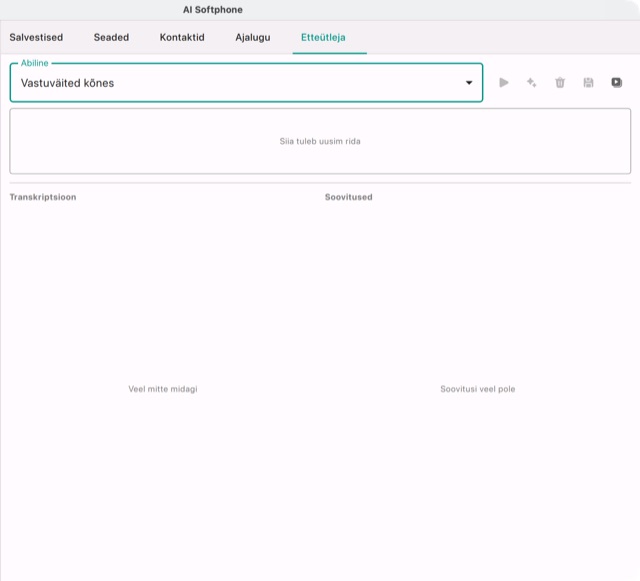Click the 'Veel mitte midagi' placeholder text
The width and height of the screenshot is (640, 581).
(x=163, y=389)
